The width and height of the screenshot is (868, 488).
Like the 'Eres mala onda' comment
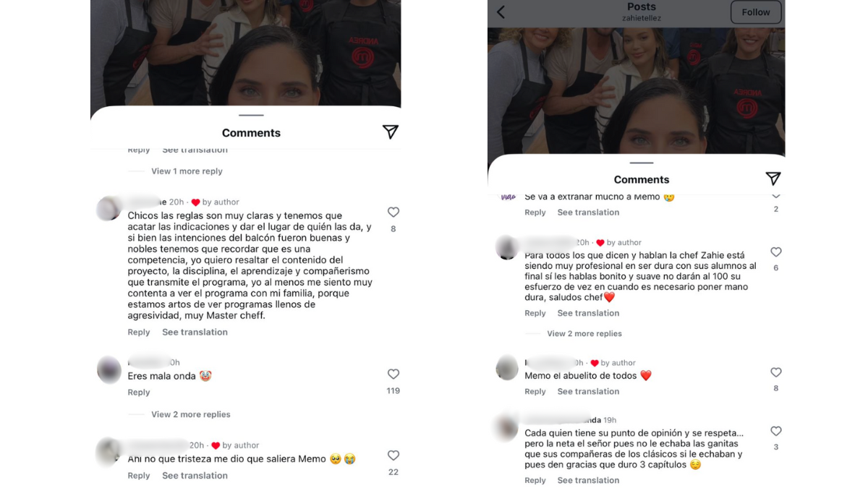point(393,374)
